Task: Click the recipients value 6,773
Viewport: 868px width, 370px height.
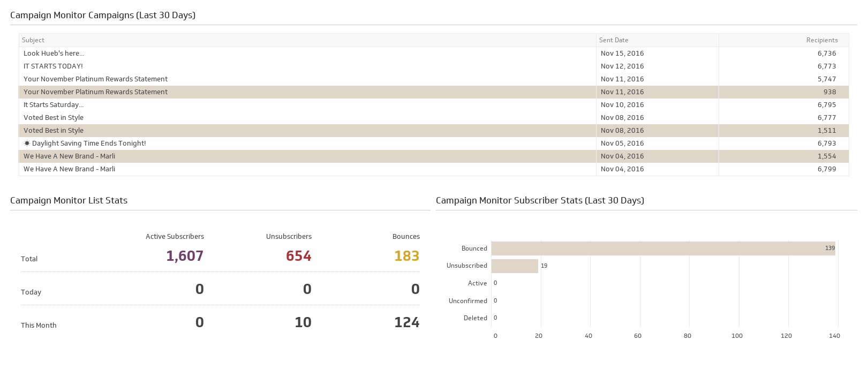Action: [x=827, y=66]
